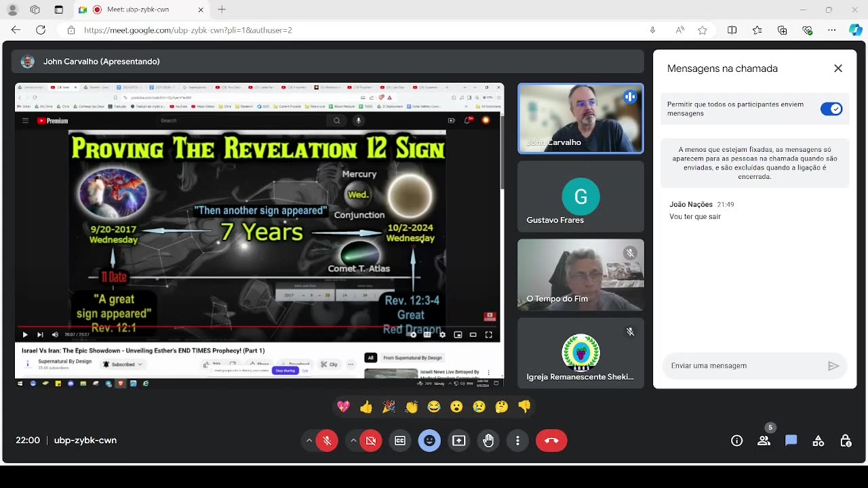Select O Tempo do Fim video tile
868x488 pixels.
pos(580,274)
